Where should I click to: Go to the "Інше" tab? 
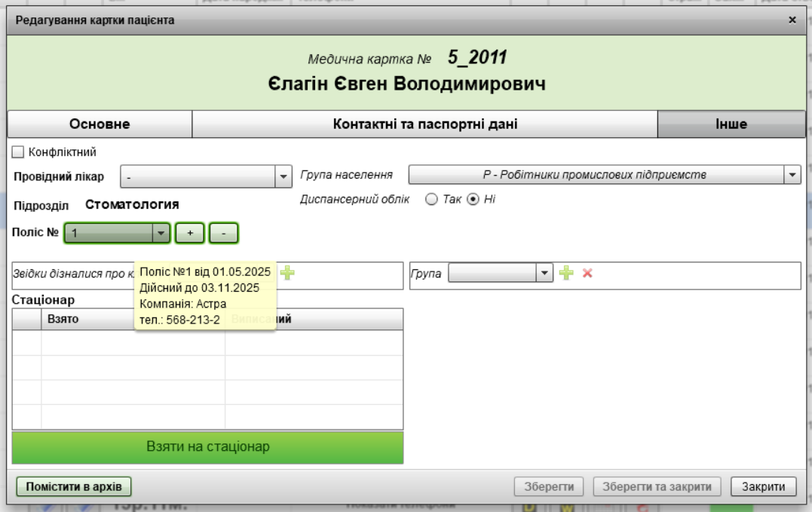[x=731, y=125]
